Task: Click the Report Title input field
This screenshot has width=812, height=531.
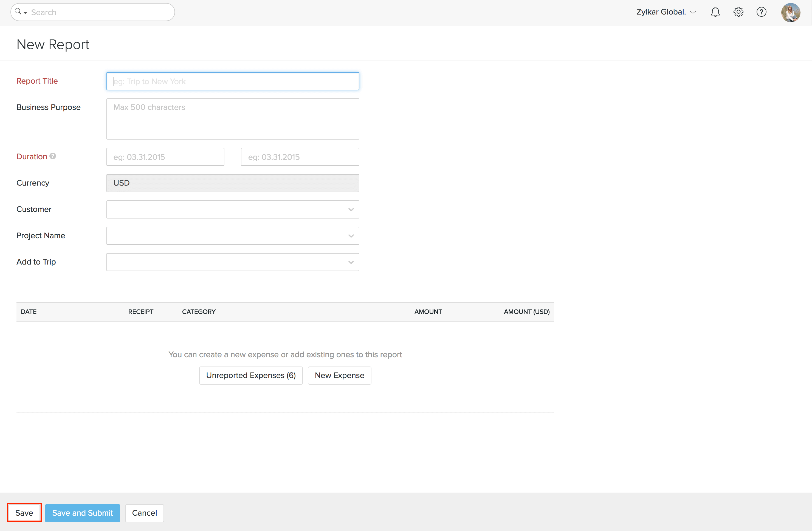Action: click(x=233, y=81)
